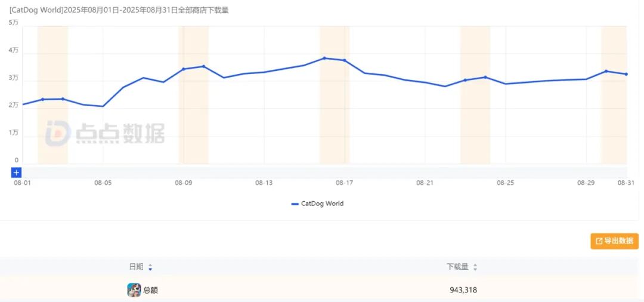Click the 08-16 peak data point

(x=324, y=58)
